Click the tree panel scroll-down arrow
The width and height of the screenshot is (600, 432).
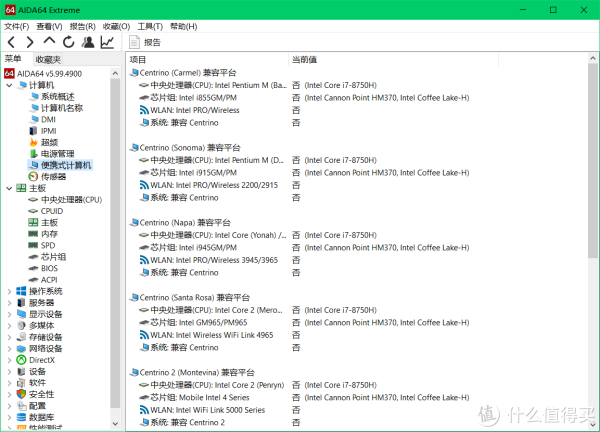click(x=115, y=424)
